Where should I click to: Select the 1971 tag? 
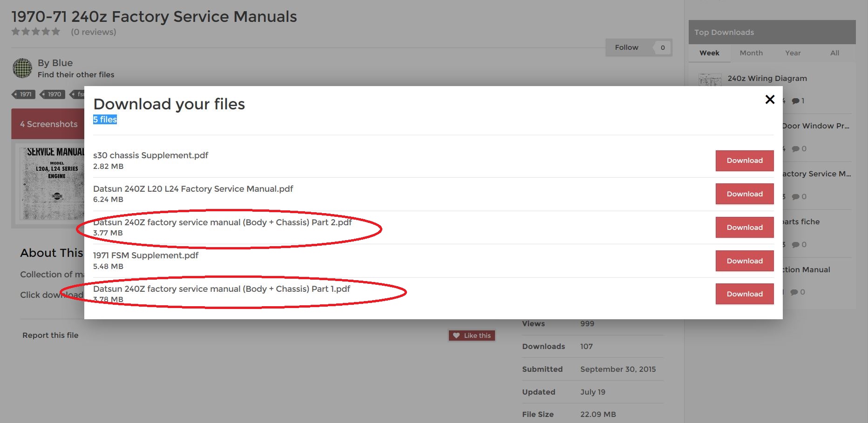pyautogui.click(x=23, y=94)
